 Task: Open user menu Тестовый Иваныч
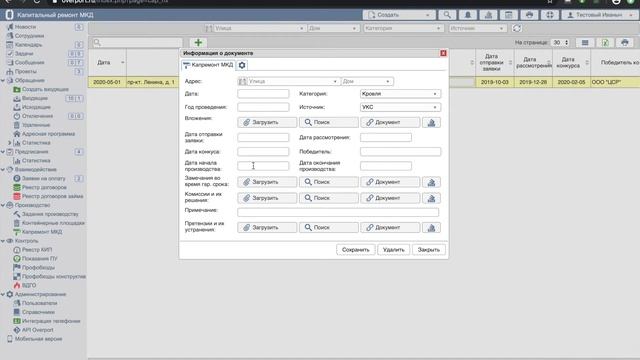click(x=599, y=15)
